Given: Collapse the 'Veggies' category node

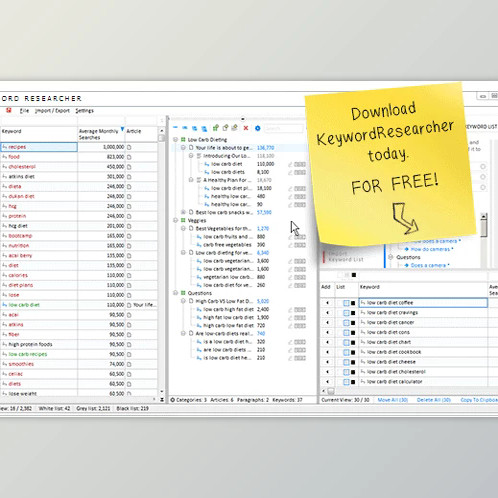Looking at the screenshot, I should coord(175,220).
